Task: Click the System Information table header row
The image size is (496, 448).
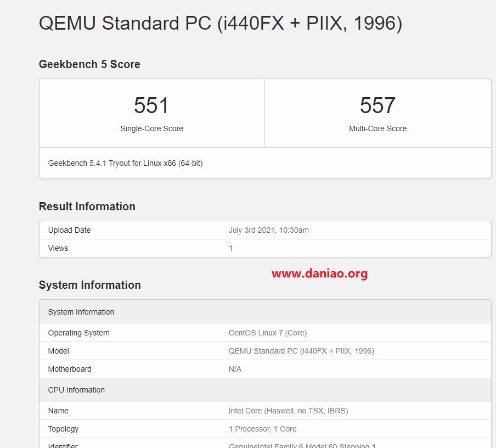Action: click(x=265, y=312)
